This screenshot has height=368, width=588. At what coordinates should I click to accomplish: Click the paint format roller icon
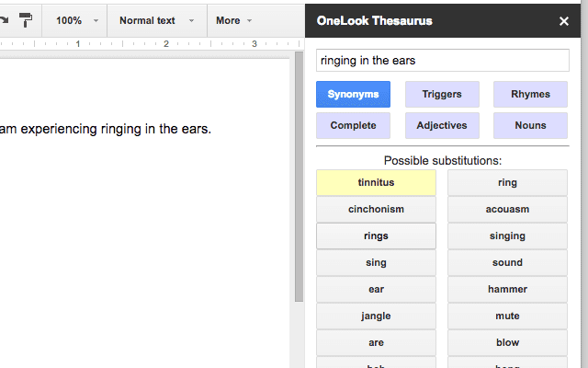click(26, 19)
